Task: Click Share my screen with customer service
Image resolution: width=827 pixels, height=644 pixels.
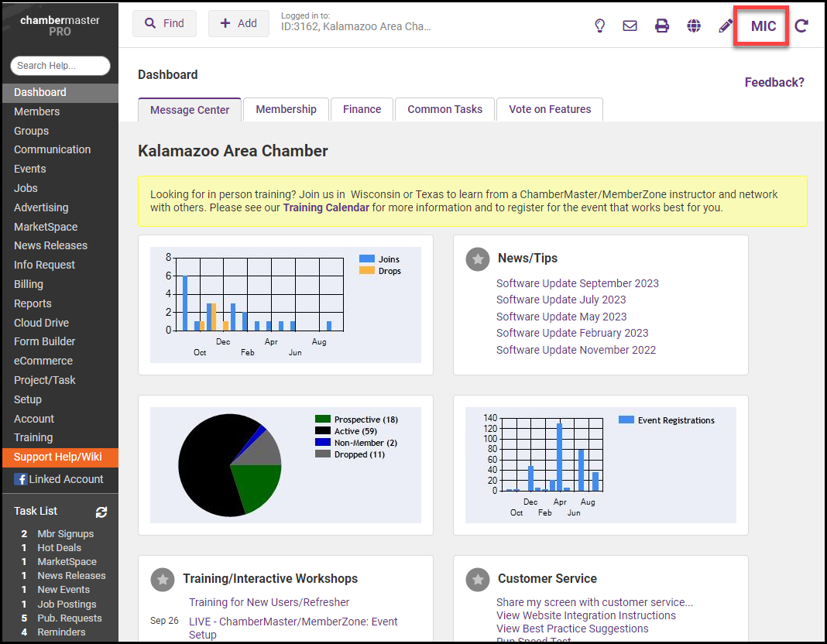Action: [595, 602]
